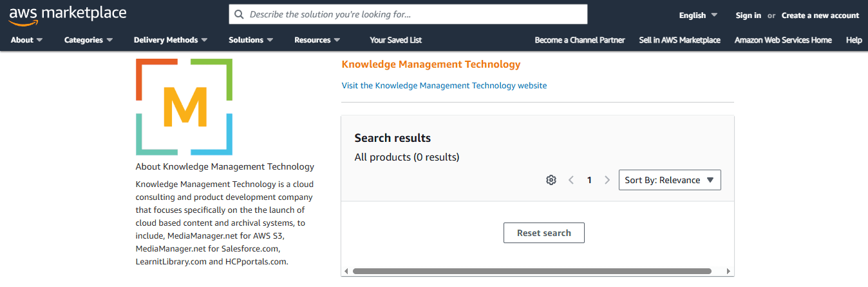This screenshot has height=287, width=868.
Task: Open the Help page
Action: click(854, 40)
